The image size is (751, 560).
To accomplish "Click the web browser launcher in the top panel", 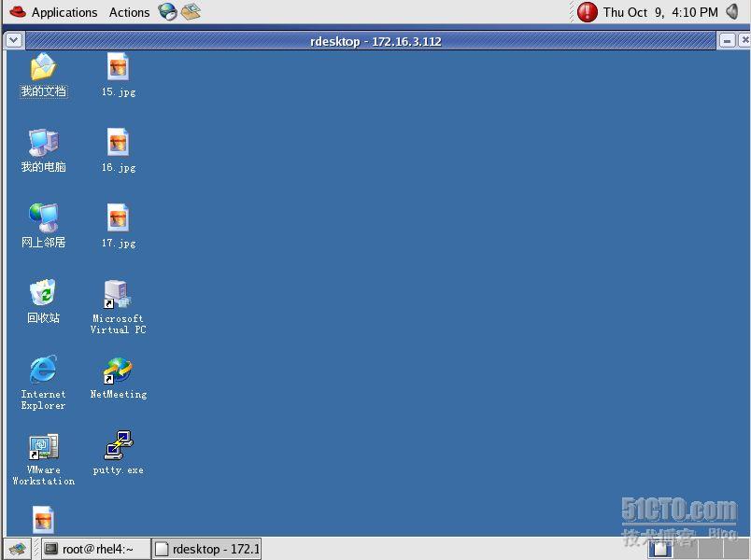I will point(167,11).
